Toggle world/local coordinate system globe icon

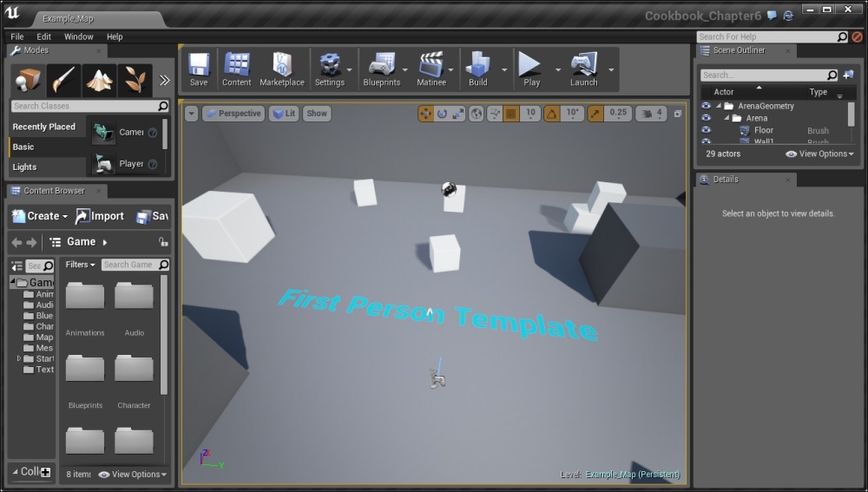476,114
